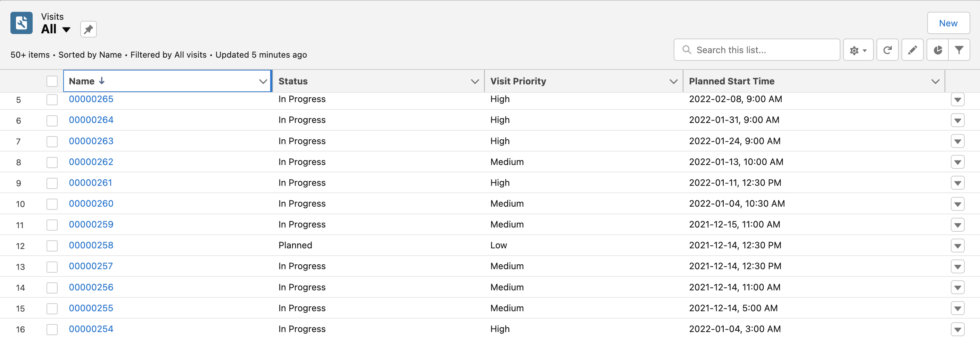The height and width of the screenshot is (339, 980).
Task: Tick checkbox for visit 00000258
Action: 52,246
